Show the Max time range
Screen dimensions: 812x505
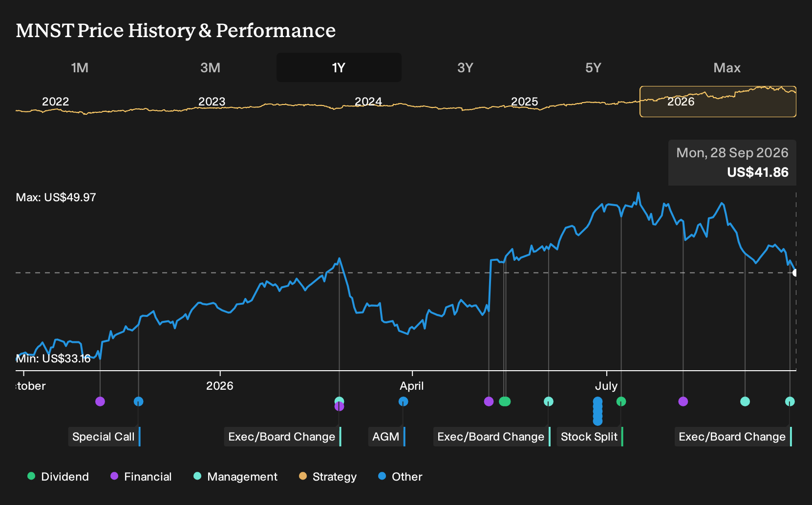[x=727, y=67]
